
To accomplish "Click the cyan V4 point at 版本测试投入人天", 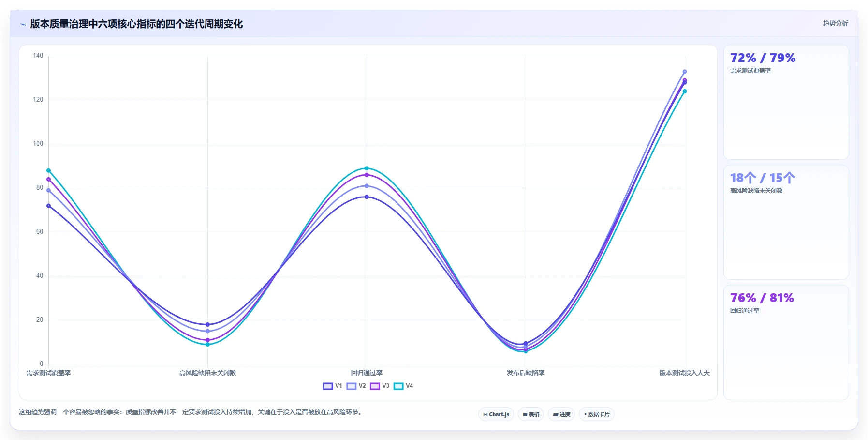I will 685,91.
